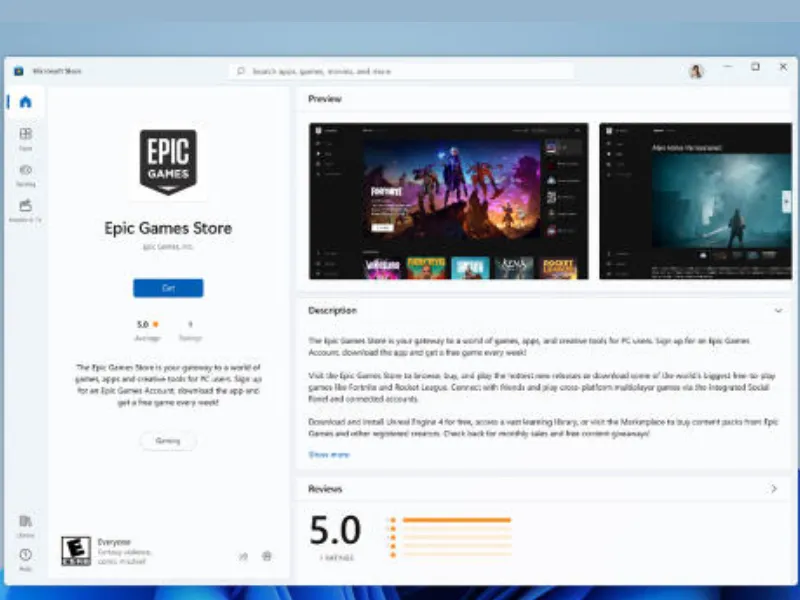Collapse the Description section chevron
Image resolution: width=800 pixels, height=600 pixels.
coord(778,310)
